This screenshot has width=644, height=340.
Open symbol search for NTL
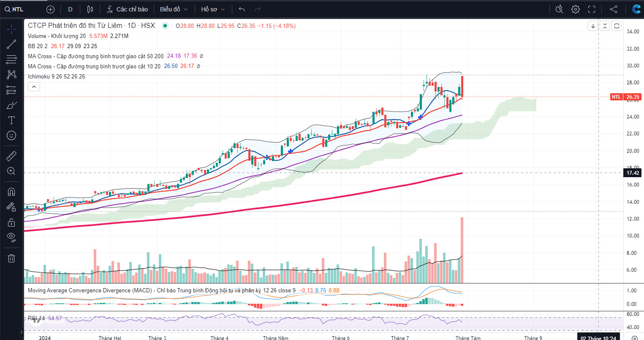point(14,9)
